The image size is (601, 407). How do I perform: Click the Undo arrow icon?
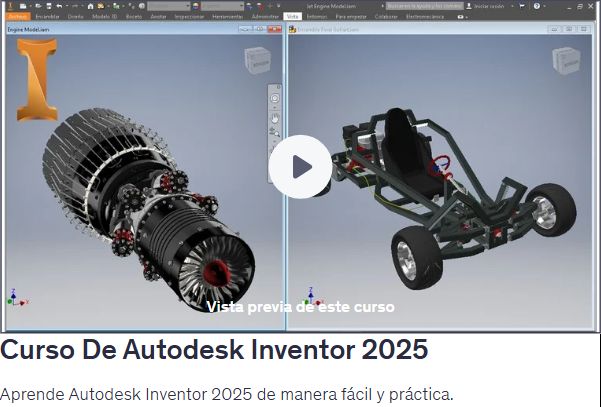pyautogui.click(x=59, y=6)
